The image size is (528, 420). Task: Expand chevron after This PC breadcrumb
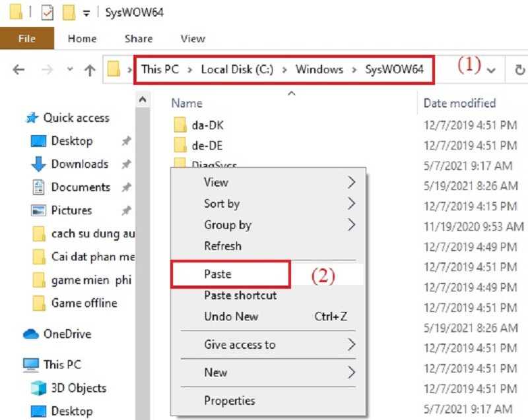coord(190,70)
